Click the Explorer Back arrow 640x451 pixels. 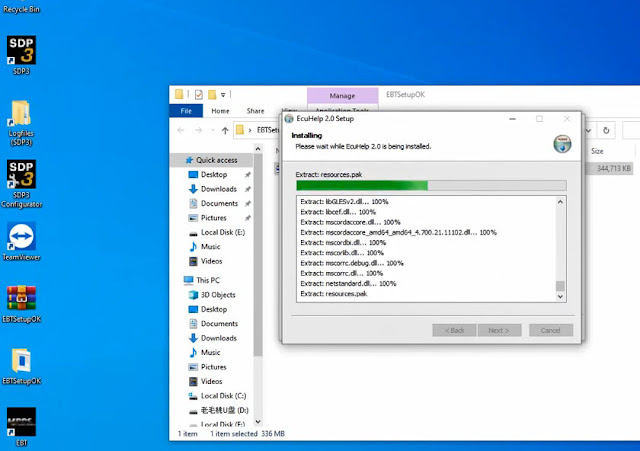tap(181, 130)
